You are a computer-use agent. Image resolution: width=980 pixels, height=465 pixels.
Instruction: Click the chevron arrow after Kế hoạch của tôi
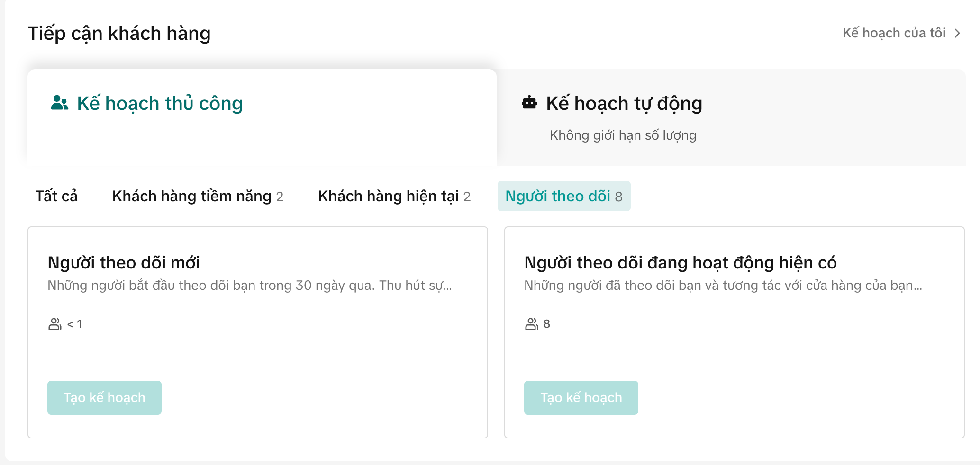click(x=957, y=33)
